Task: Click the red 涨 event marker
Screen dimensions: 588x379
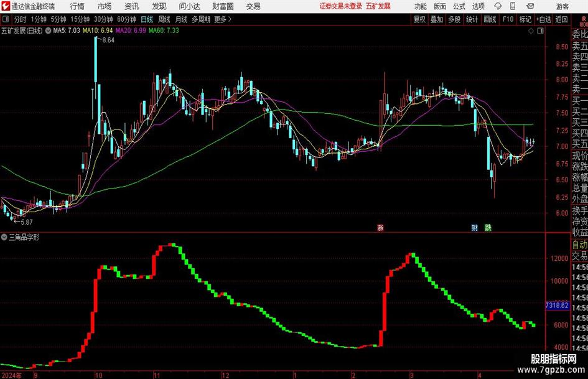Action: click(381, 228)
